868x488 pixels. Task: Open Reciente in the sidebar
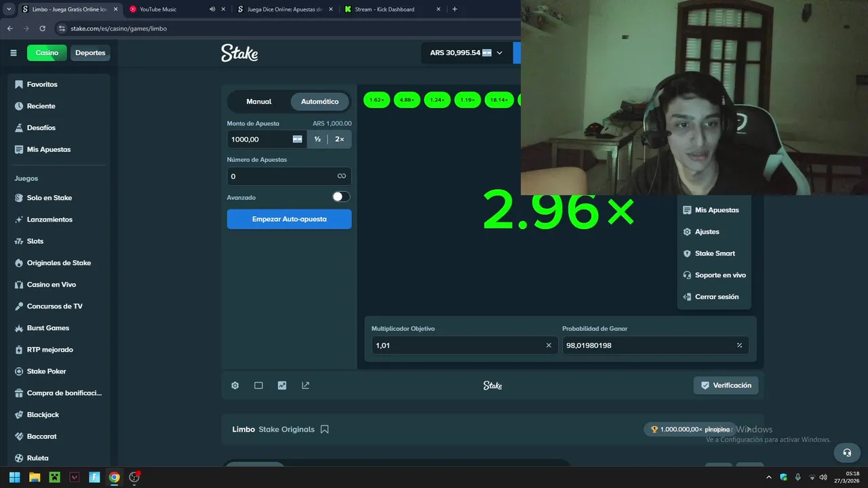coord(58,106)
